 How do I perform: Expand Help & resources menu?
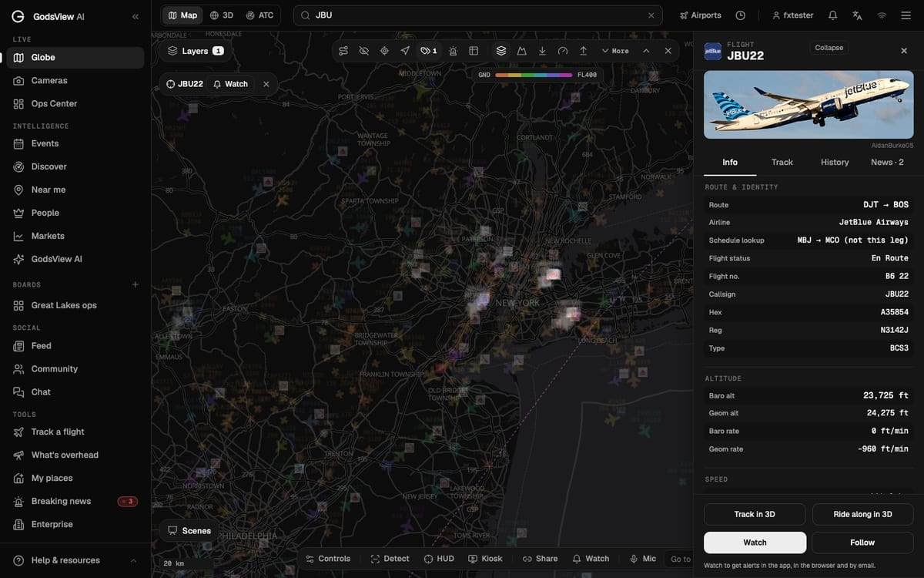(75, 560)
